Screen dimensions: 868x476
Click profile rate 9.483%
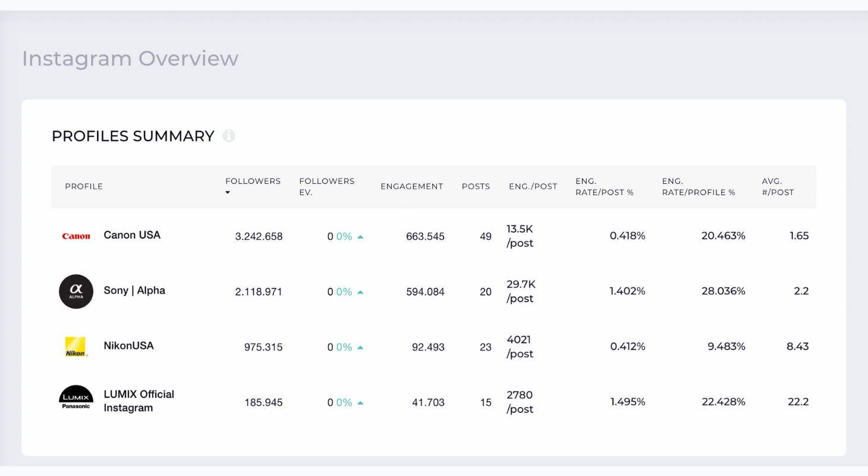point(727,347)
